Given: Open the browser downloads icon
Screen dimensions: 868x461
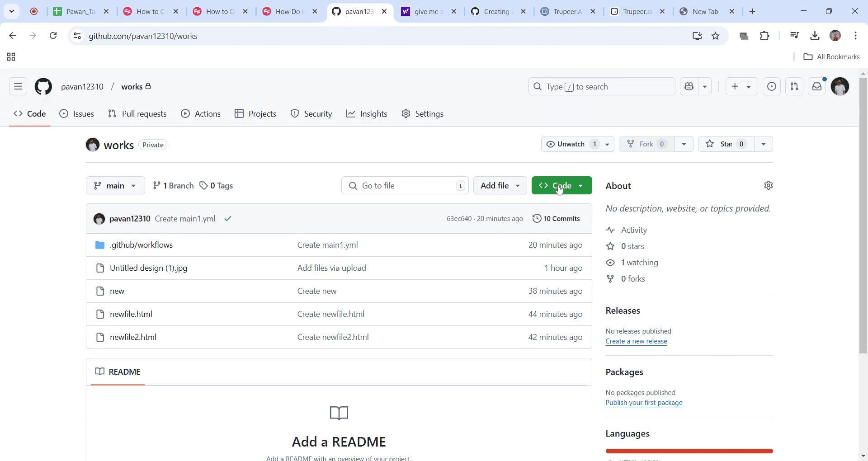Looking at the screenshot, I should tap(815, 36).
